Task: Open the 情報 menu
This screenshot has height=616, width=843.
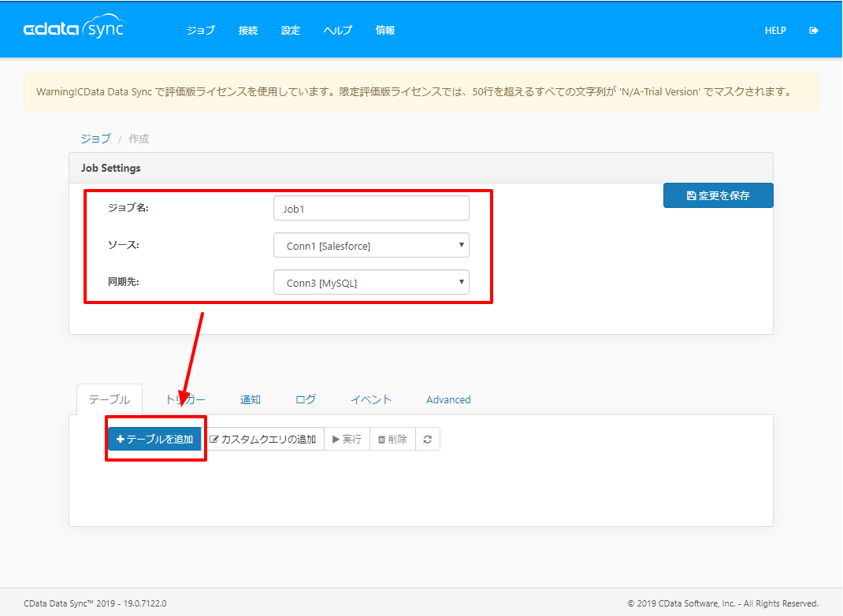Action: (x=385, y=31)
